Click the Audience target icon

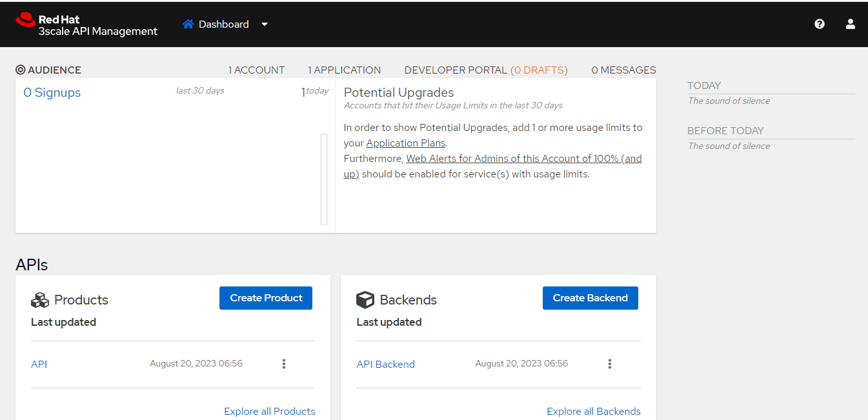point(21,70)
